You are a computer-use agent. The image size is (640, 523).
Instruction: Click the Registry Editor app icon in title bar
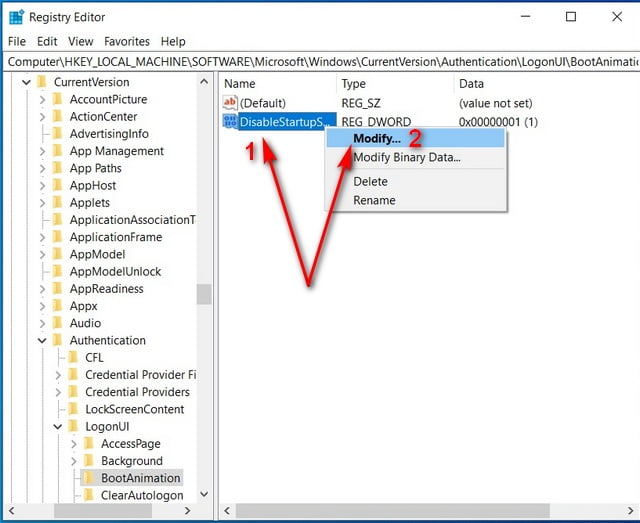click(16, 18)
